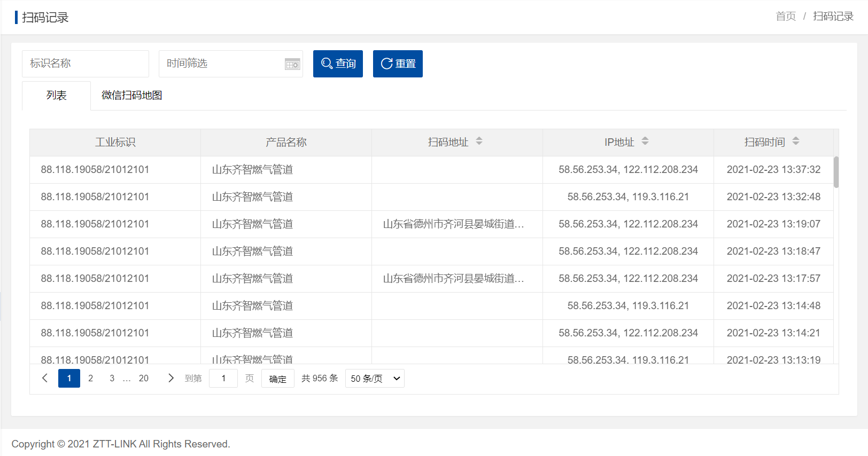Go to page 20
868x456 pixels.
pos(144,378)
